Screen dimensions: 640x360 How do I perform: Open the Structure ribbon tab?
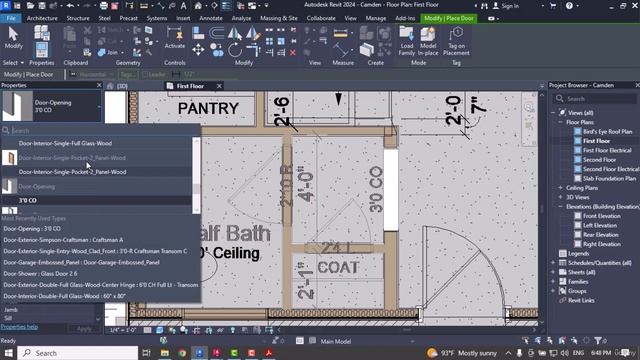pyautogui.click(x=78, y=18)
